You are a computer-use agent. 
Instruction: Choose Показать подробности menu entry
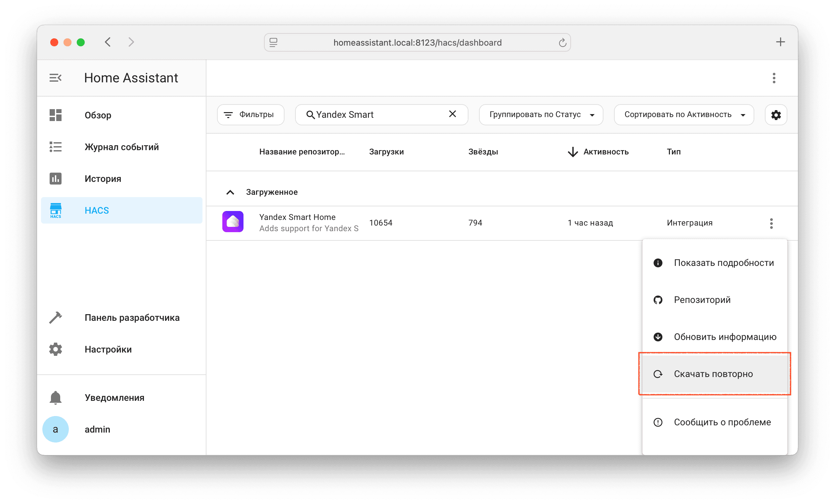(x=724, y=263)
